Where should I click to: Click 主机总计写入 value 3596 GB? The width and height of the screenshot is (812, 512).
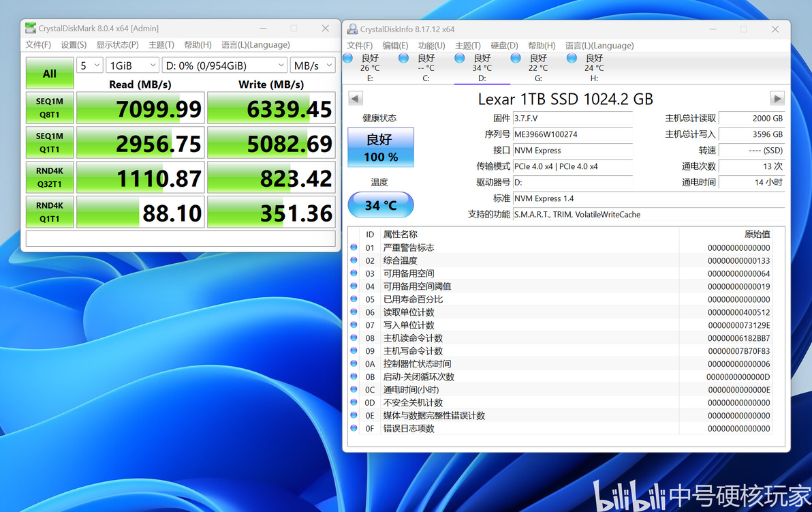click(751, 134)
